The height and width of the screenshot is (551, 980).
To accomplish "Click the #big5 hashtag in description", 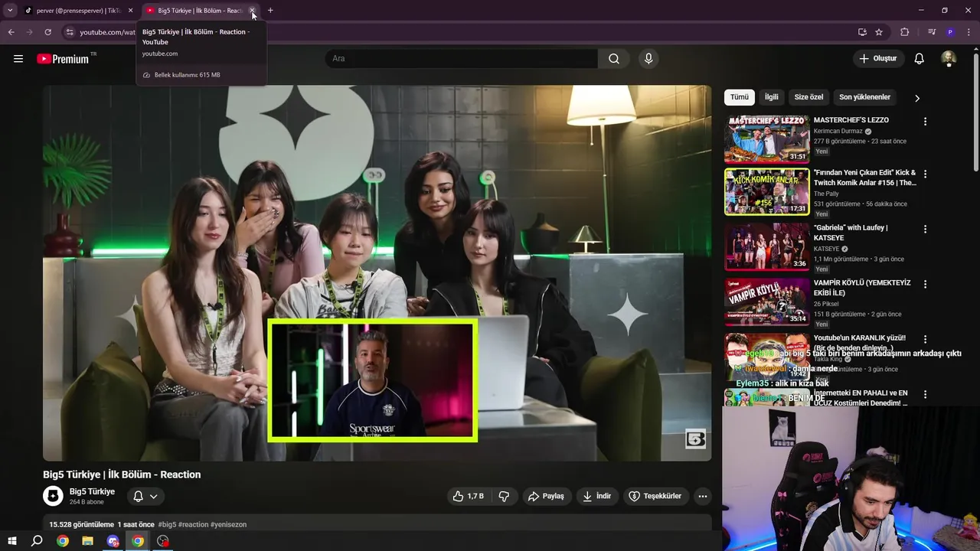I will click(167, 524).
